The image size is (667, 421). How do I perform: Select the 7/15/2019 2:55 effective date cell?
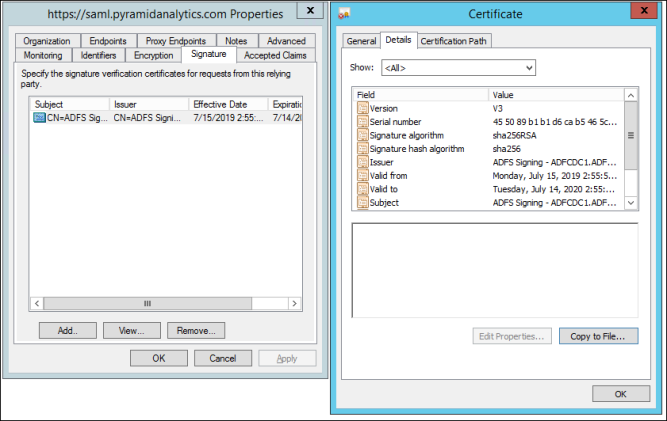click(228, 118)
